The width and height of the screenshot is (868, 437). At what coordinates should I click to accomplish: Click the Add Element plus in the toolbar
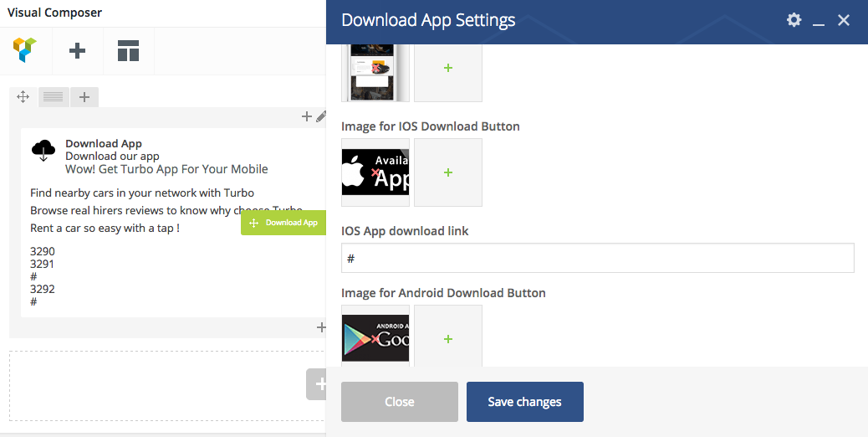pos(77,51)
